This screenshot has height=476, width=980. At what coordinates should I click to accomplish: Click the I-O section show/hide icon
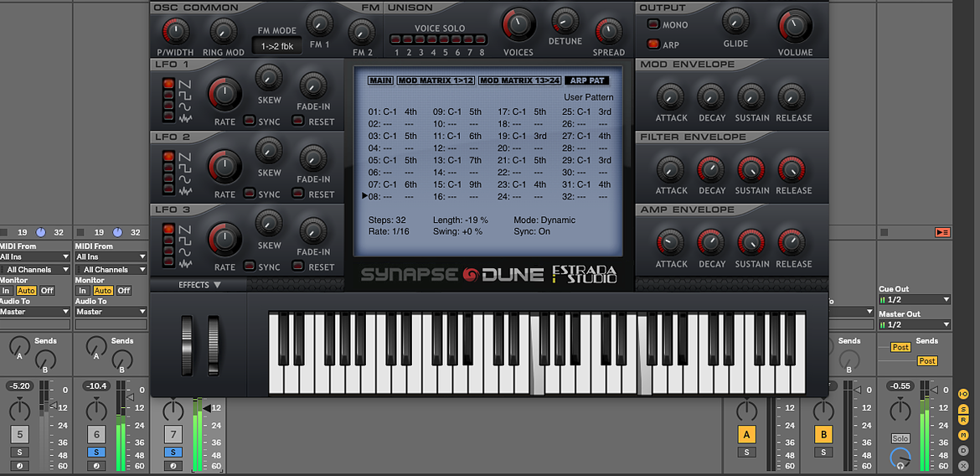tap(964, 394)
